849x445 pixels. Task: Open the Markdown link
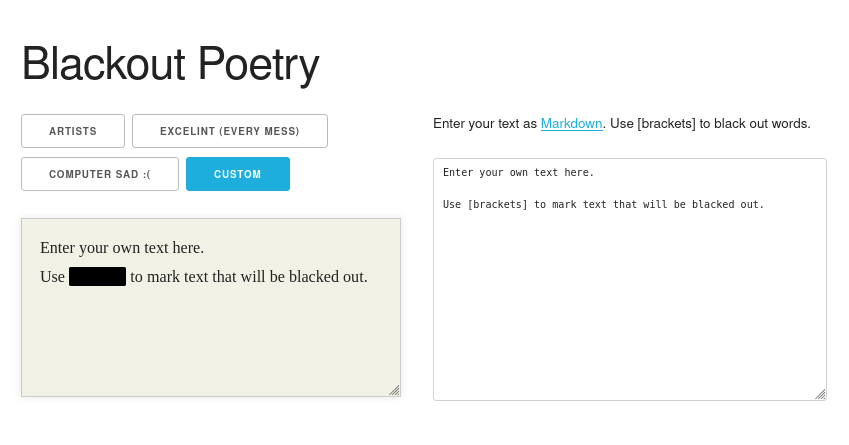pyautogui.click(x=571, y=124)
